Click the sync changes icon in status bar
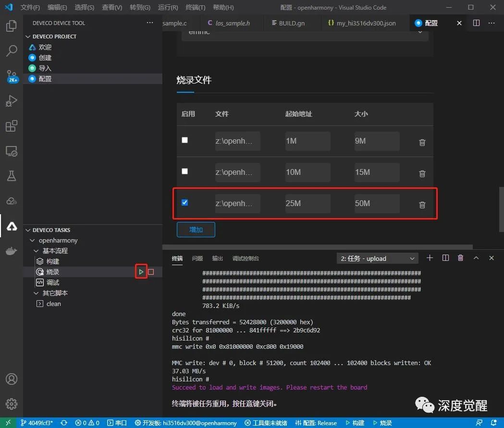Viewport: 504px width, 428px height. click(x=63, y=423)
